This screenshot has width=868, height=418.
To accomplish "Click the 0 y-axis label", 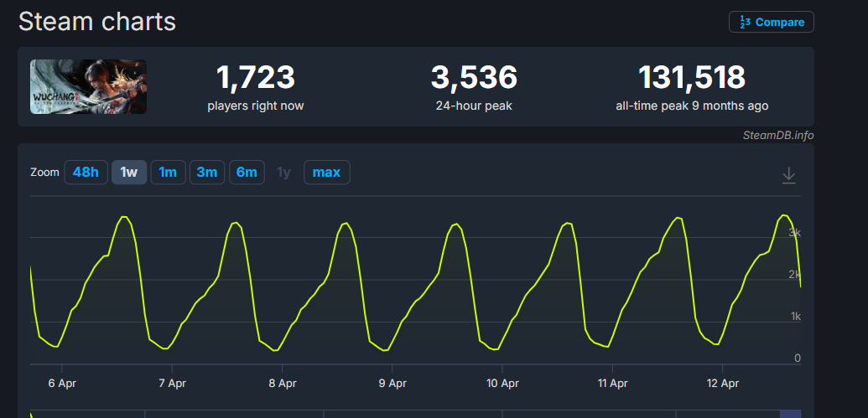I will tap(798, 359).
